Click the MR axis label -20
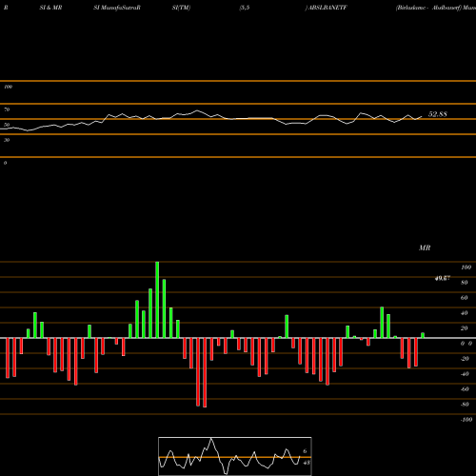Image resolution: width=476 pixels, height=476 pixels. 465,359
